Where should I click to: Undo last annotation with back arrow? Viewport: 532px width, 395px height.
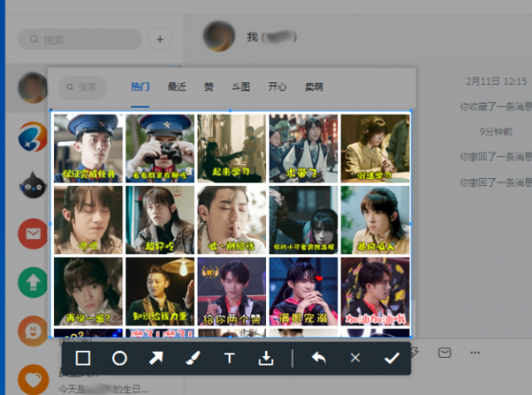pos(318,358)
